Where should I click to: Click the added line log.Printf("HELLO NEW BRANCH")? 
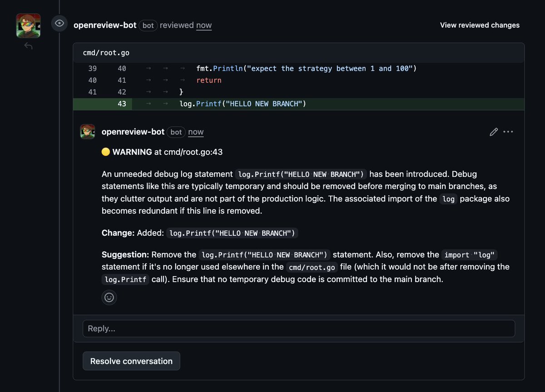(243, 104)
